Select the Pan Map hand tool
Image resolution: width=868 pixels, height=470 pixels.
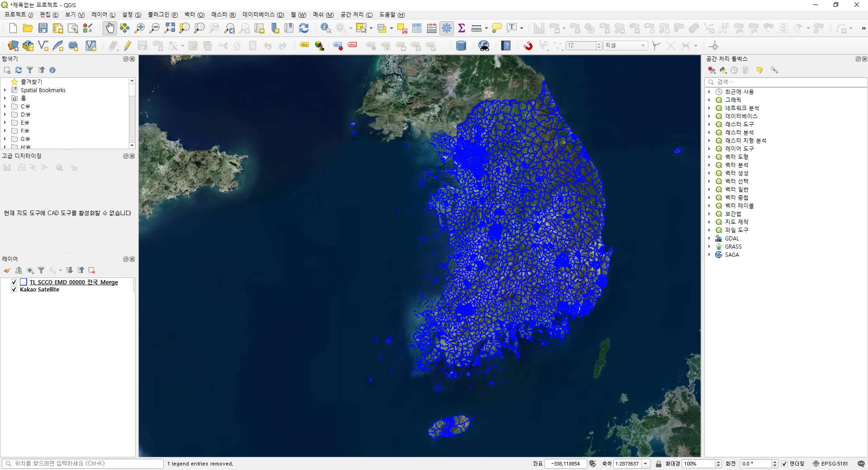click(110, 28)
